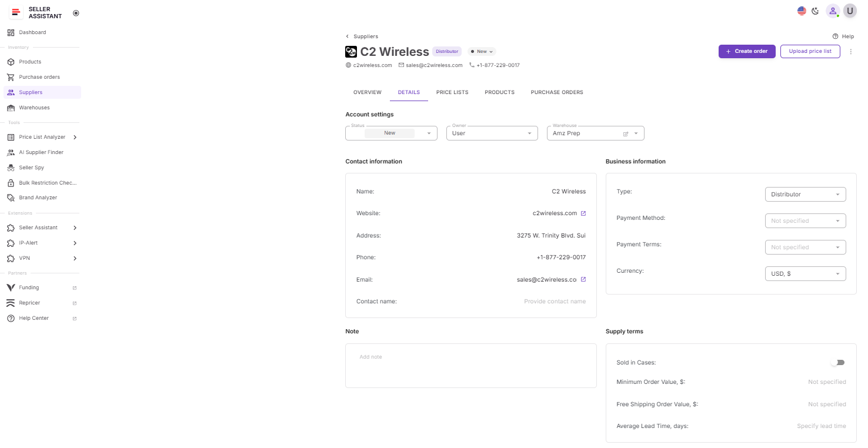The width and height of the screenshot is (868, 448).
Task: Launch the AI Supplier Finder
Action: 41,152
